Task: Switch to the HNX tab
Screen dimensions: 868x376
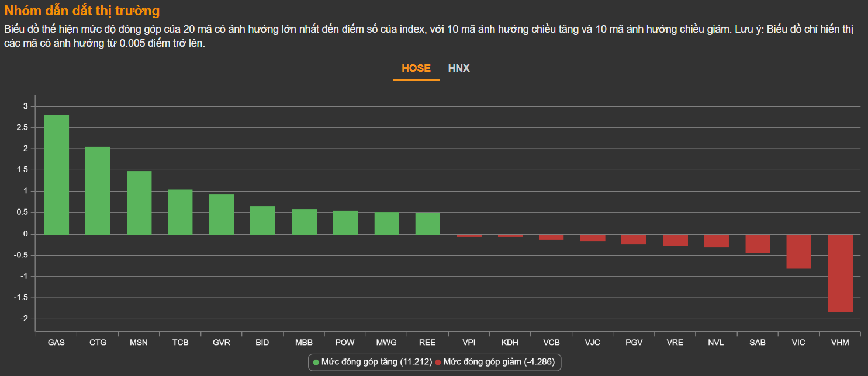Action: [x=459, y=68]
